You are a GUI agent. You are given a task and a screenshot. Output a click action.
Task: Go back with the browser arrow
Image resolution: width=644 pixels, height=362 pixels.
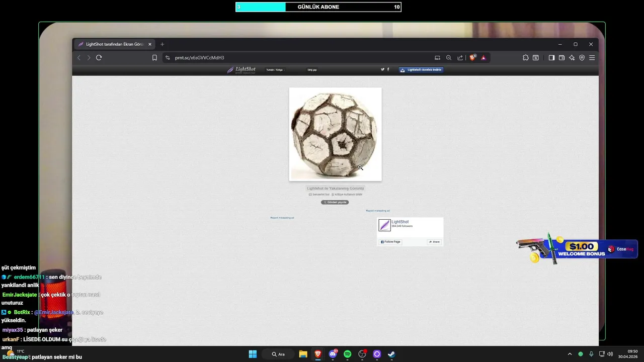[x=79, y=58]
